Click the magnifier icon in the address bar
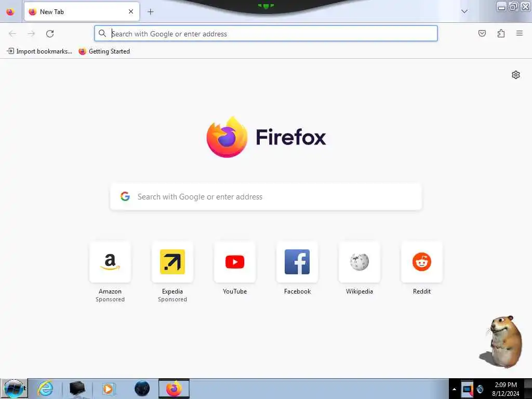 click(x=102, y=33)
